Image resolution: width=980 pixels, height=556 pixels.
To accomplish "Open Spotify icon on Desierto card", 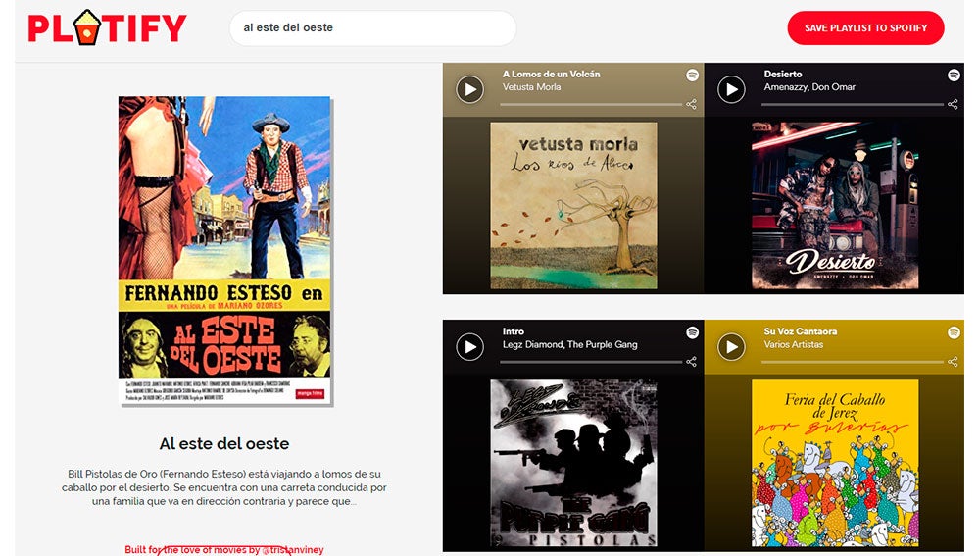I will click(954, 76).
